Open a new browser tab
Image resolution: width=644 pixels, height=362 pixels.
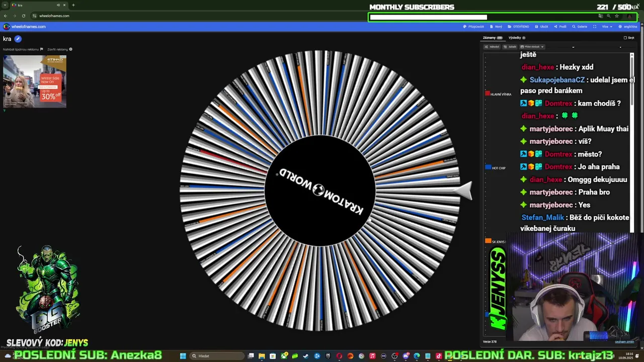73,5
